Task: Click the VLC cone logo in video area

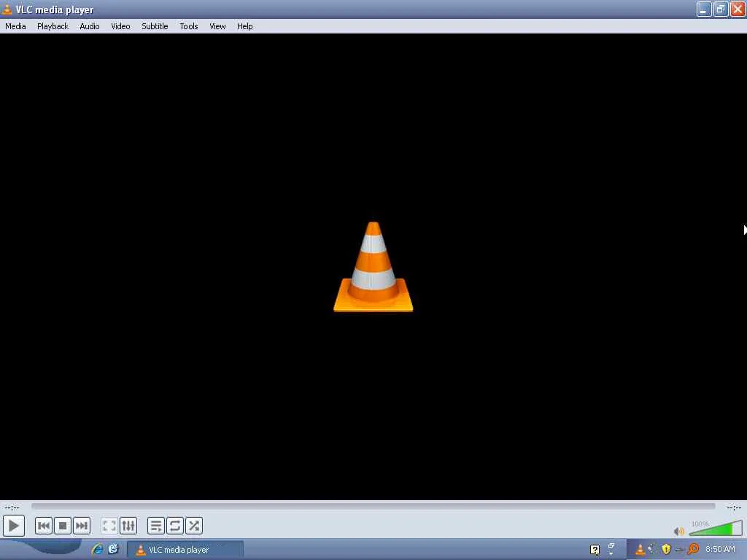Action: (373, 267)
